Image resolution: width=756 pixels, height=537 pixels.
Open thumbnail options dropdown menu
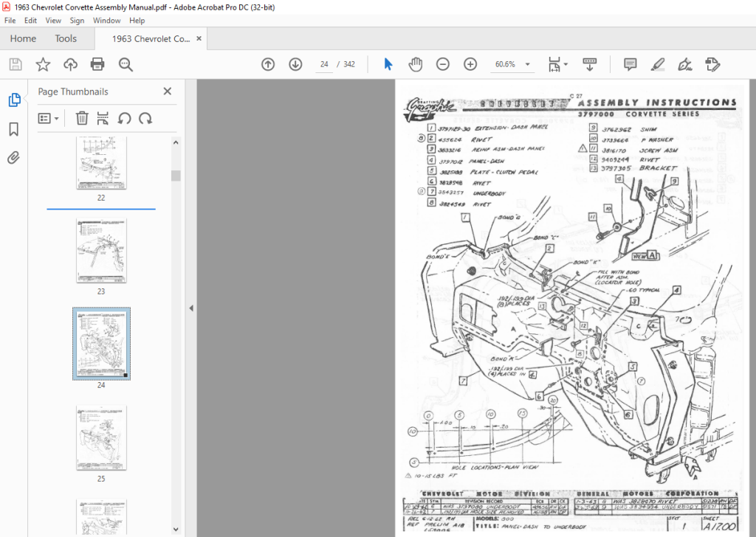point(48,118)
